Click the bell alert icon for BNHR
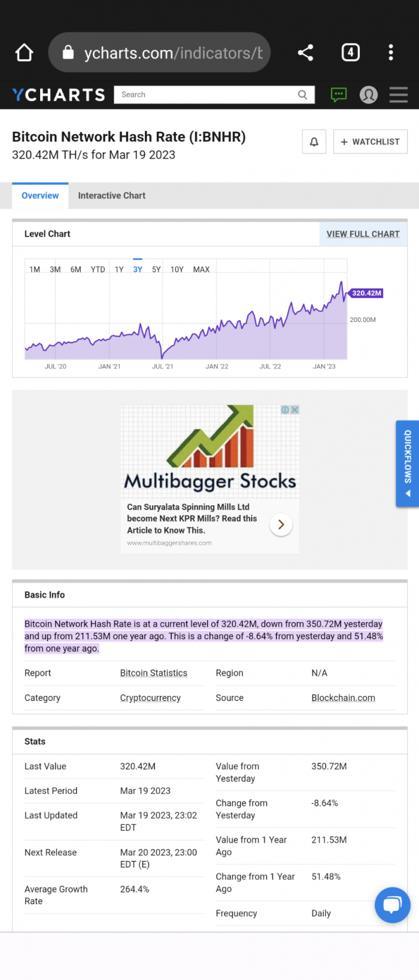 tap(314, 142)
